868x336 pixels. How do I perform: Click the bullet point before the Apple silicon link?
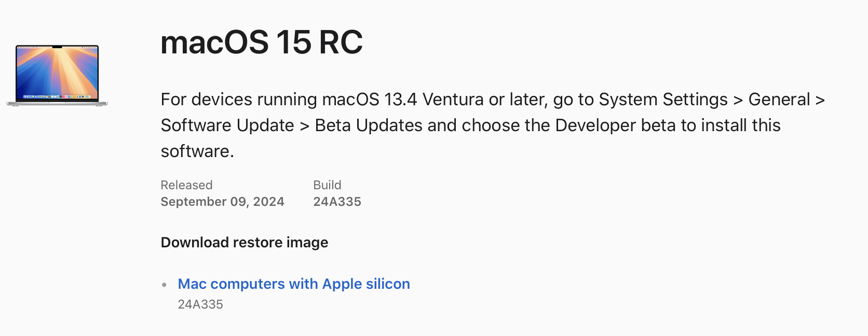(x=165, y=285)
